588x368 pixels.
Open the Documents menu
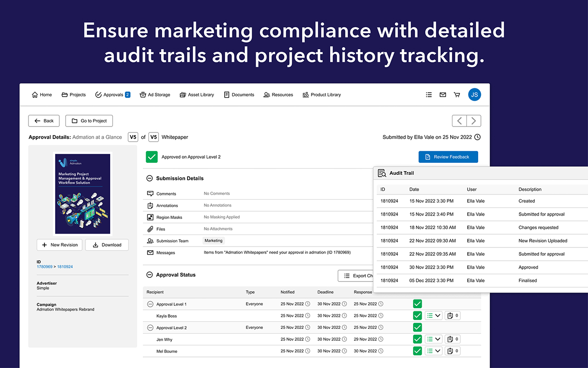[239, 95]
